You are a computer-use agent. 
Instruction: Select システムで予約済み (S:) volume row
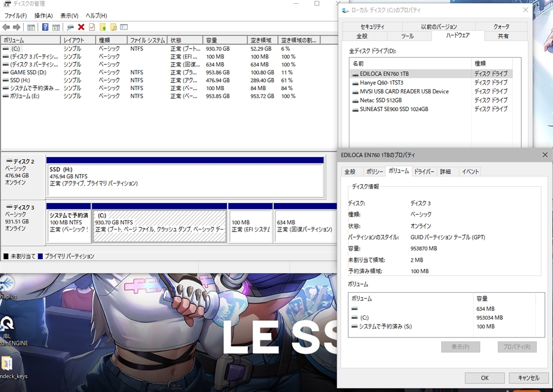[443, 327]
